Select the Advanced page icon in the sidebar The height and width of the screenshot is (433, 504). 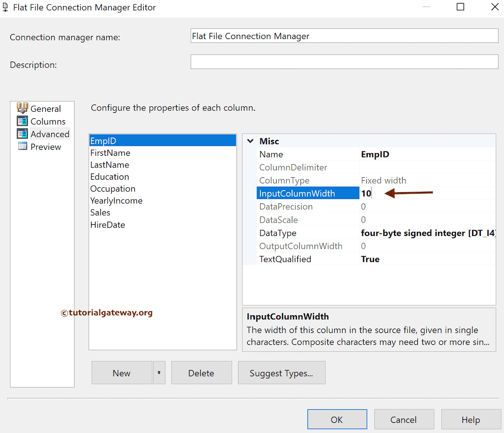tap(23, 133)
